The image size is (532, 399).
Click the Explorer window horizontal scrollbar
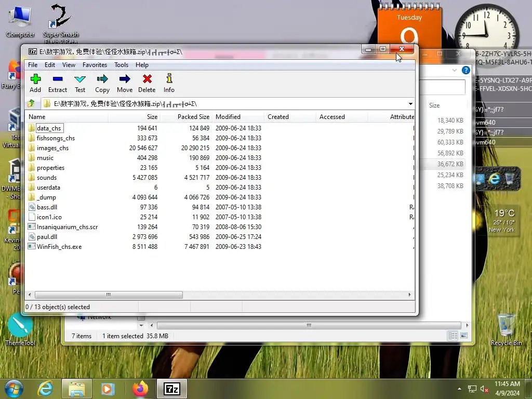pyautogui.click(x=309, y=325)
